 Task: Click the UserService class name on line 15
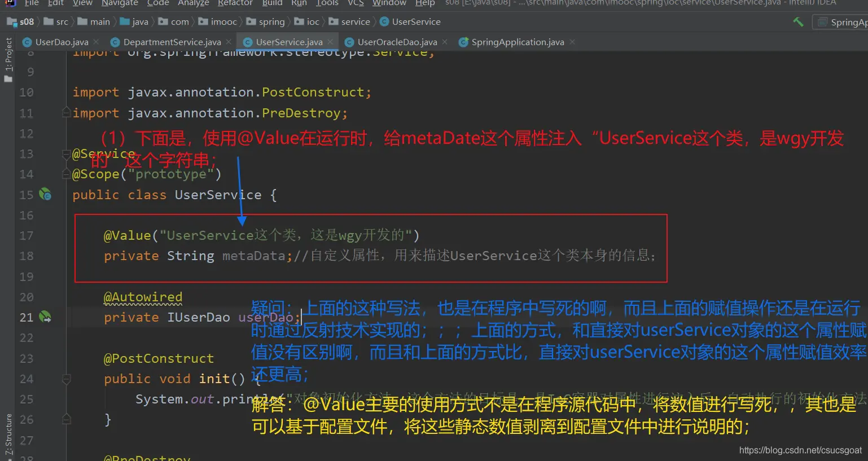(x=218, y=195)
